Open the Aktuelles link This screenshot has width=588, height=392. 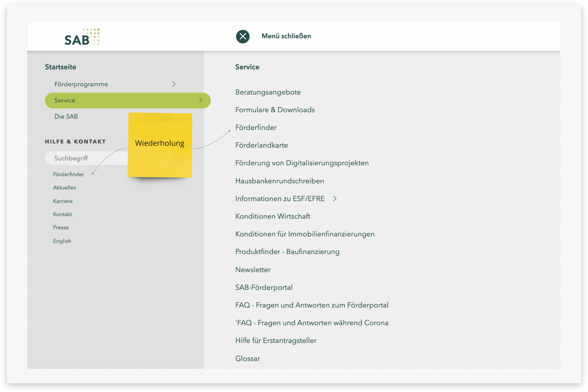64,188
